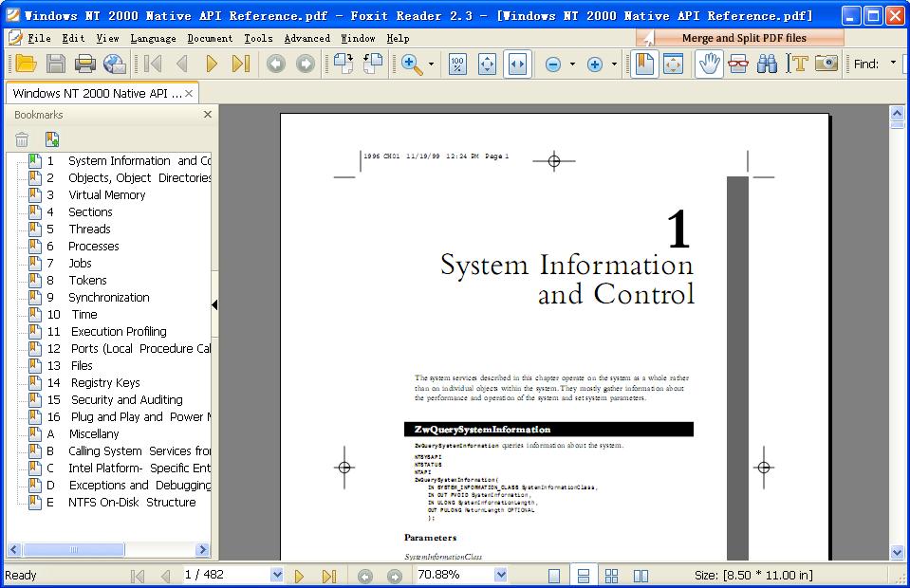
Task: Go to first page in top toolbar
Action: [153, 64]
